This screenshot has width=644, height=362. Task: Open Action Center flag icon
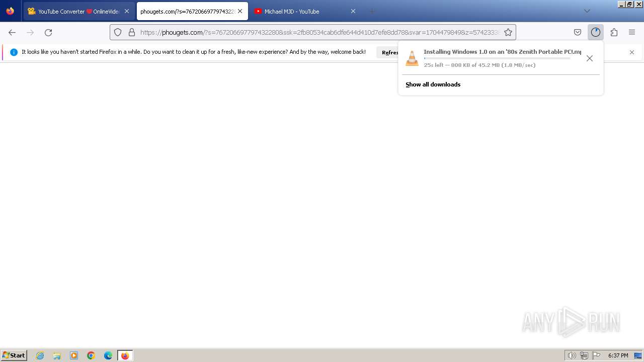[x=596, y=355]
